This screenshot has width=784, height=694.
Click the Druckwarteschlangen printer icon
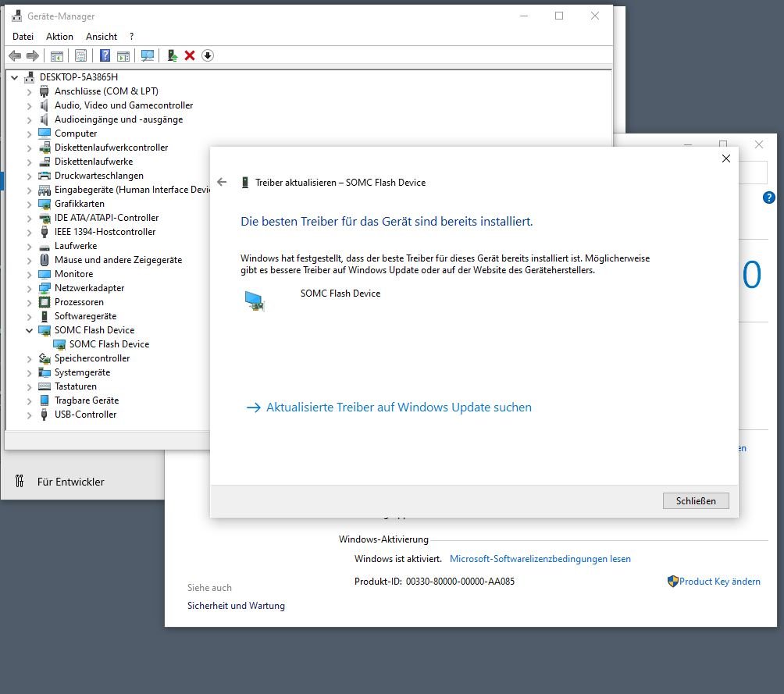tap(45, 176)
